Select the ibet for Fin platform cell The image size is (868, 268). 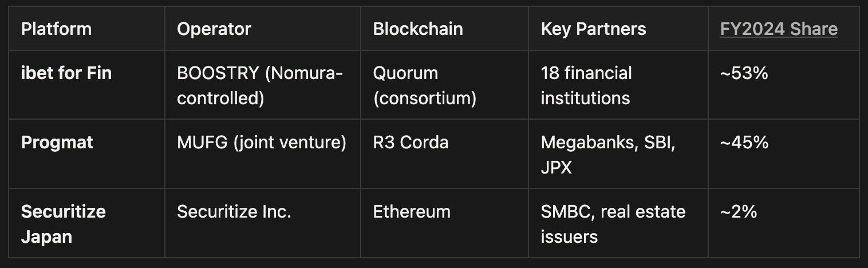tap(66, 73)
